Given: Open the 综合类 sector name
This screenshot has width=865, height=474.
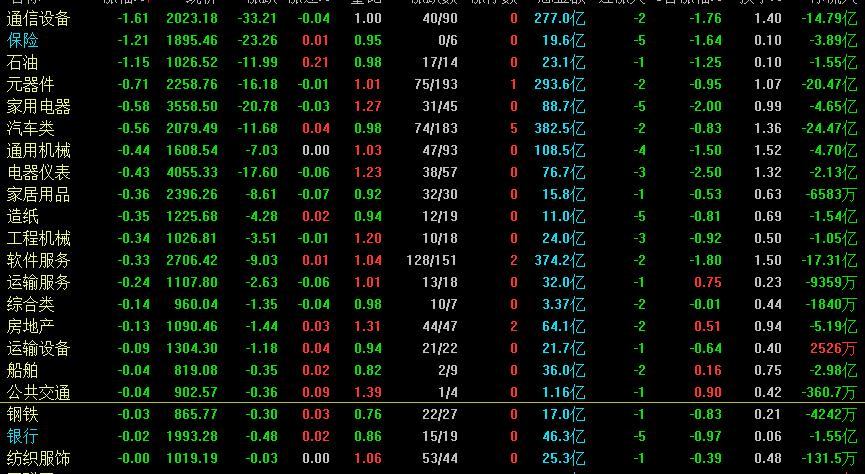Looking at the screenshot, I should [30, 304].
